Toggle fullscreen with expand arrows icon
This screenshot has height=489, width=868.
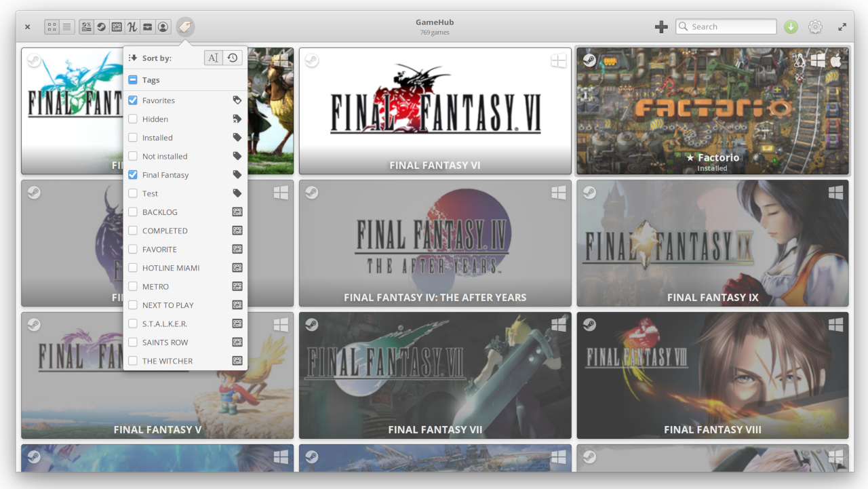842,27
